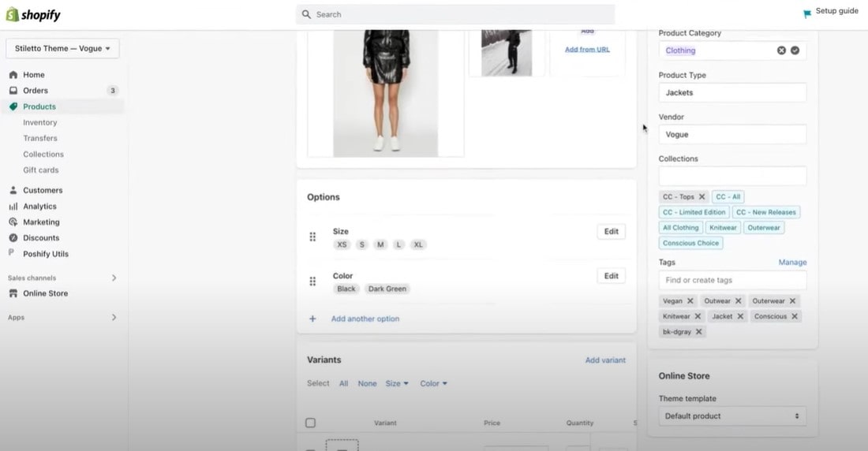
Task: Click the Find or create tags field
Action: [x=732, y=280]
